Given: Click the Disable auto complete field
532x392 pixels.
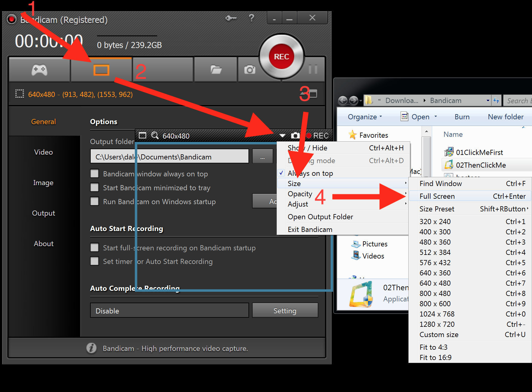Looking at the screenshot, I should tap(170, 310).
